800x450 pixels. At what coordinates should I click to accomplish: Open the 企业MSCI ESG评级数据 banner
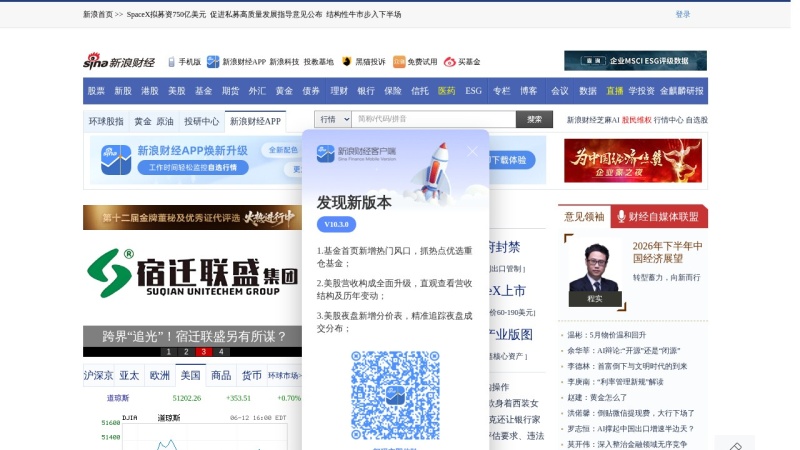[635, 61]
